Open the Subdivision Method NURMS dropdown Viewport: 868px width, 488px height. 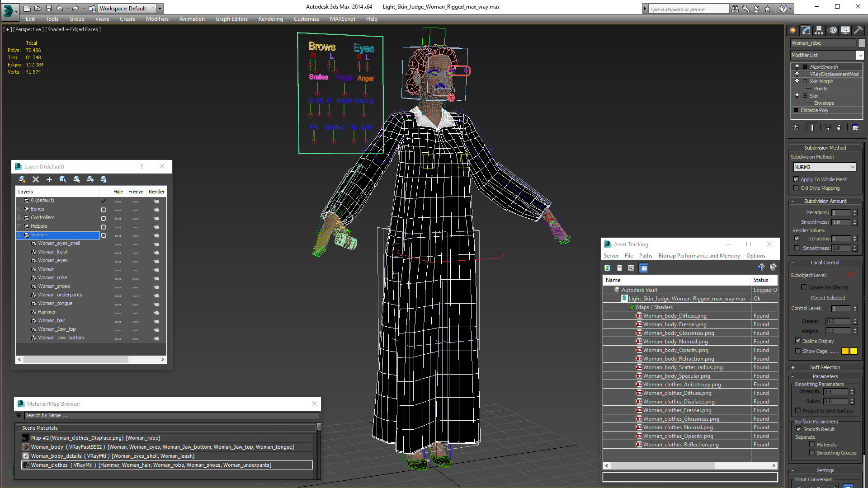point(825,167)
